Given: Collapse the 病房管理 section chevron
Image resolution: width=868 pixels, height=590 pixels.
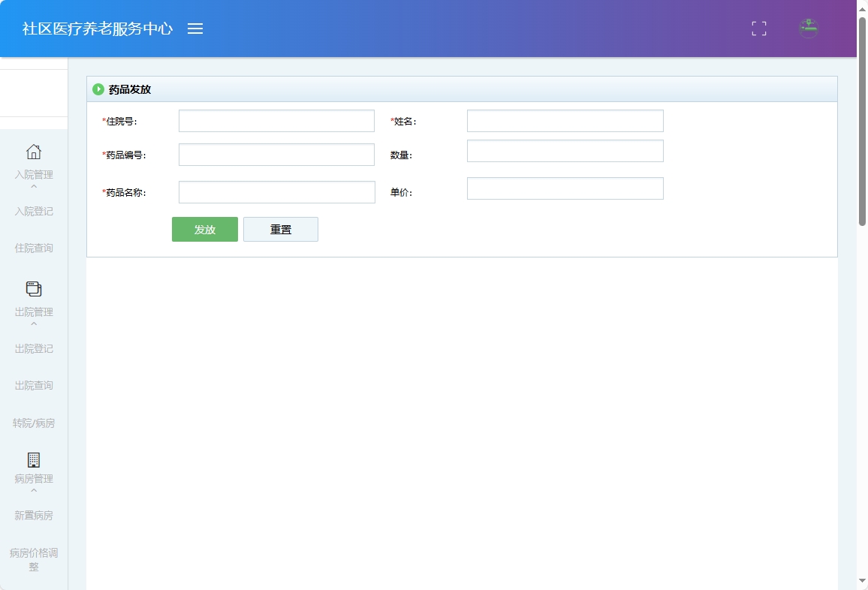Looking at the screenshot, I should tap(34, 490).
